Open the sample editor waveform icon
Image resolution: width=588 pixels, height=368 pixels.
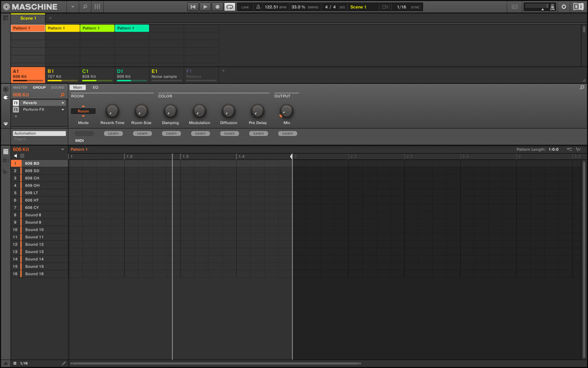(5, 171)
